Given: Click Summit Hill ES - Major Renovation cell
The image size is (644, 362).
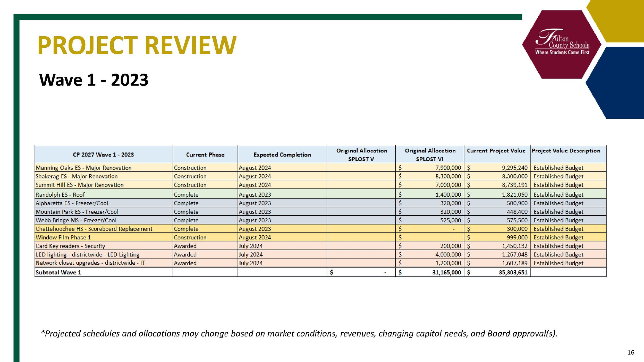Looking at the screenshot, I should click(104, 185).
